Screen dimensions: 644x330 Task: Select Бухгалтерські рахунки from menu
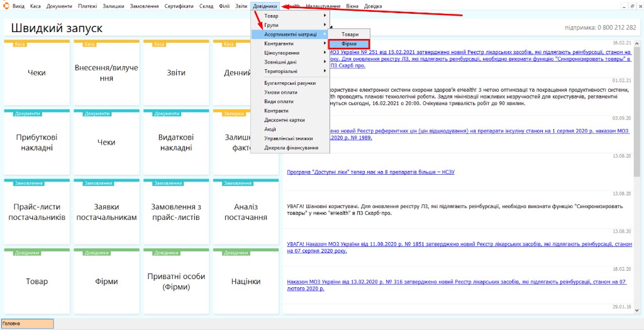[290, 83]
